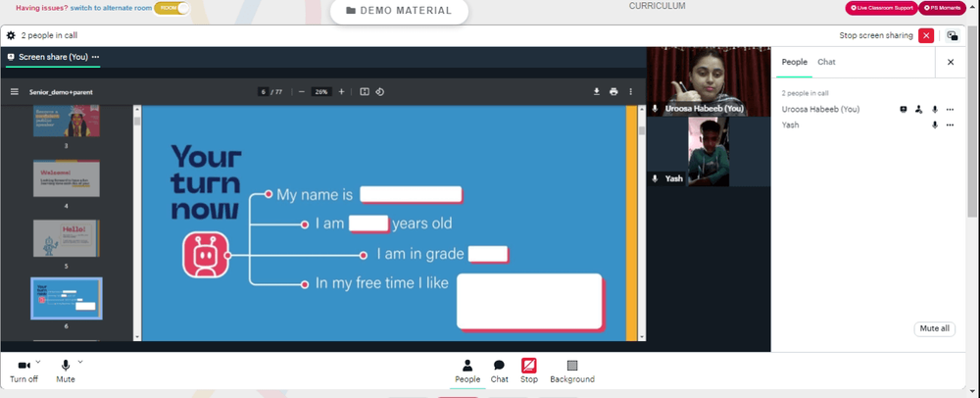Open more options for Yash

pos(950,124)
